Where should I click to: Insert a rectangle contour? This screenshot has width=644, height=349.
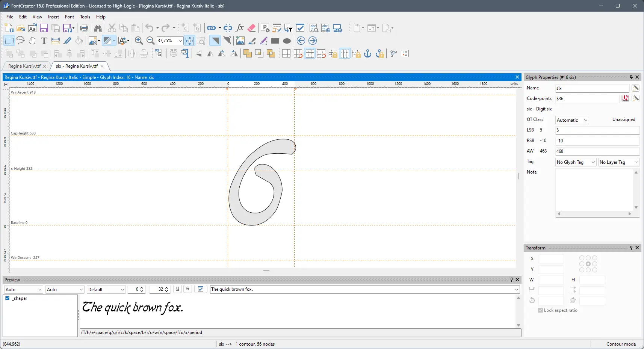pos(275,41)
